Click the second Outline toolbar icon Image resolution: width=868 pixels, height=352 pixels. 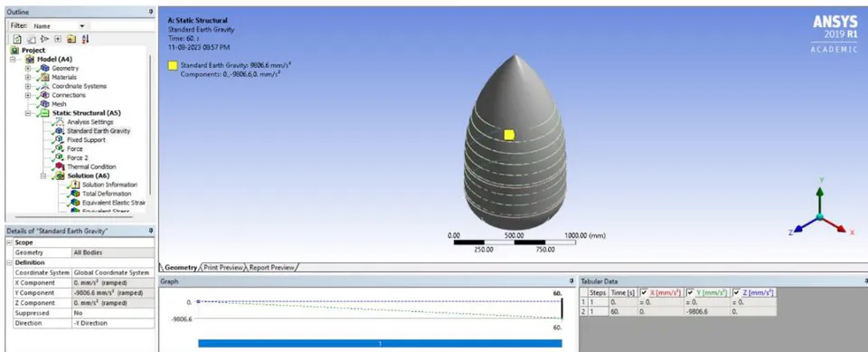click(x=32, y=39)
